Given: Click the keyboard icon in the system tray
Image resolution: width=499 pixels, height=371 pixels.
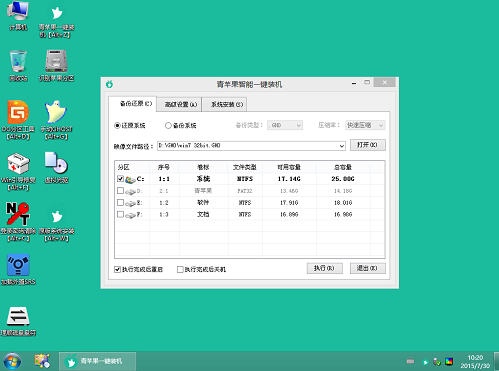Looking at the screenshot, I should tap(410, 361).
